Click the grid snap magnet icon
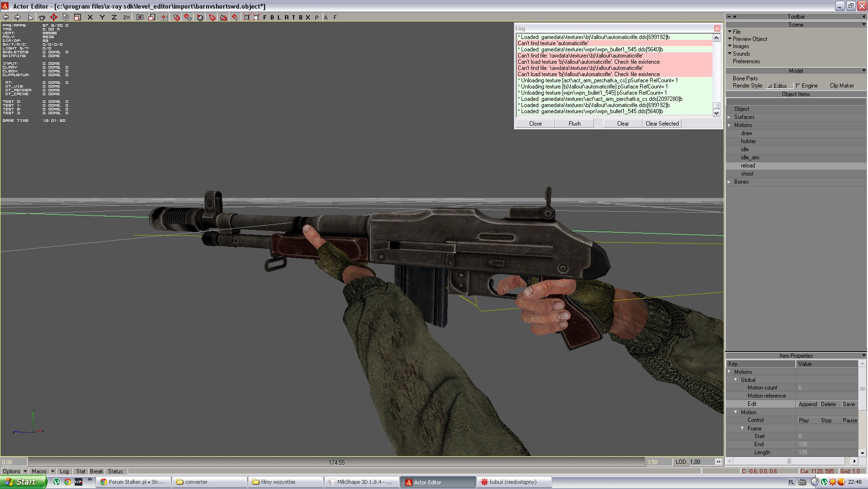The image size is (868, 489). (x=176, y=17)
